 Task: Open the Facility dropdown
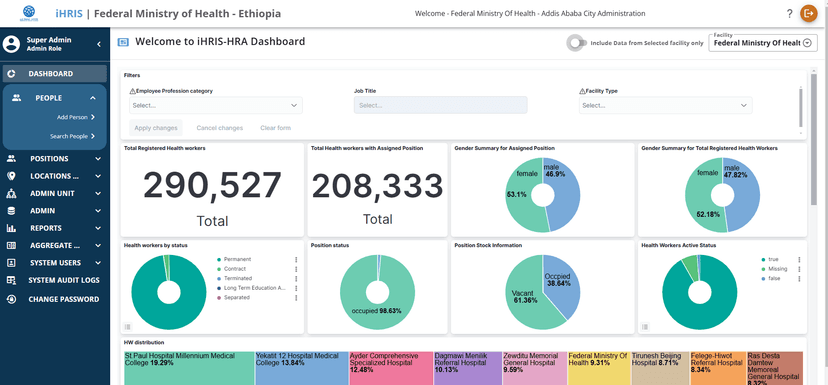tap(763, 43)
